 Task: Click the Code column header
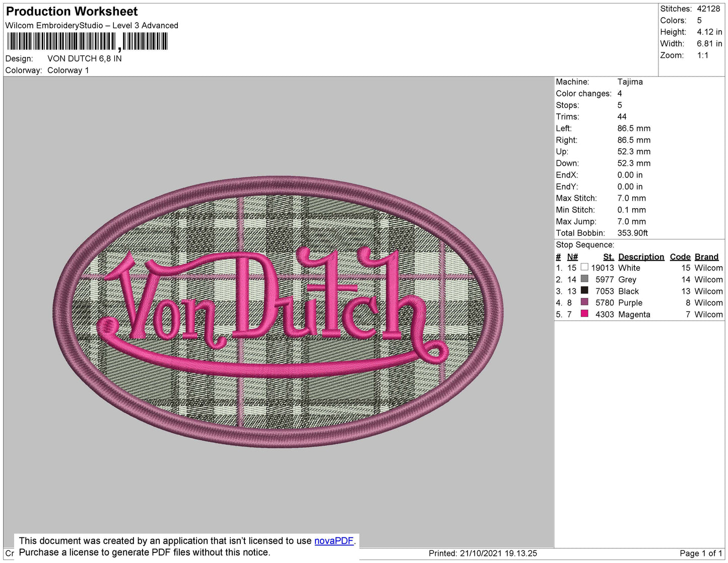pyautogui.click(x=680, y=257)
